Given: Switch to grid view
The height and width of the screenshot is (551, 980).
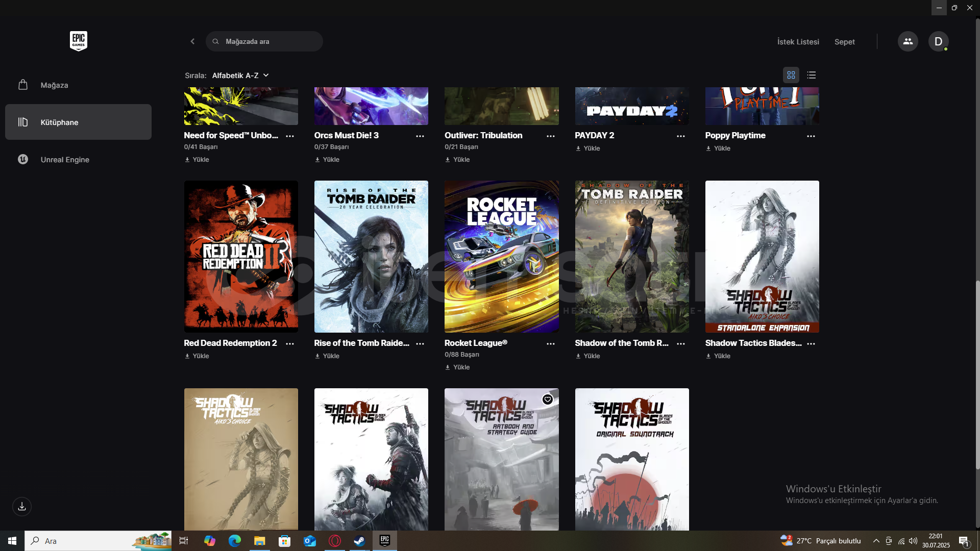Looking at the screenshot, I should coord(791,75).
